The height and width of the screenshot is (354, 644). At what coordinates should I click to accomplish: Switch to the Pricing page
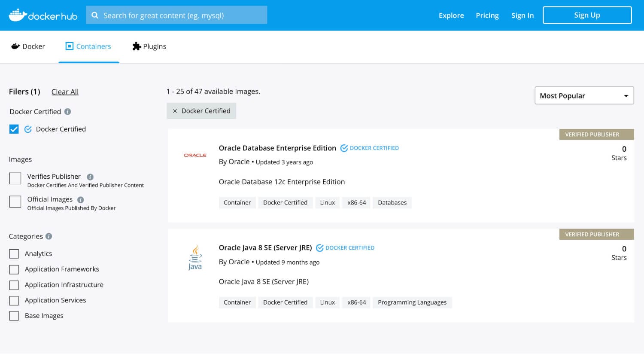click(487, 15)
